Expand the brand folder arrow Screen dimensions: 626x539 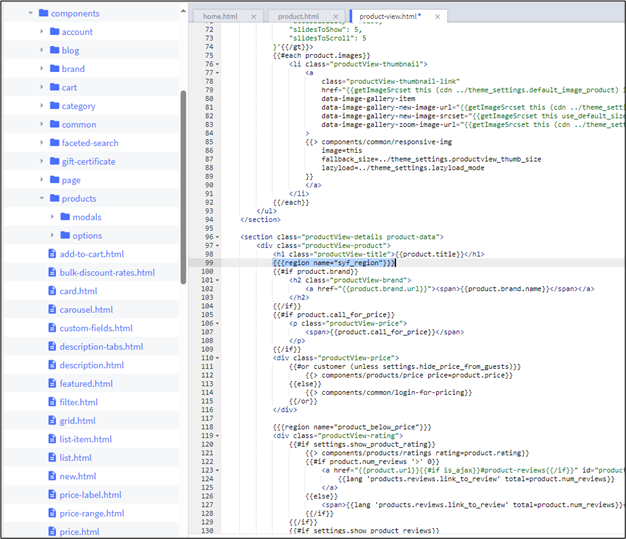click(42, 69)
